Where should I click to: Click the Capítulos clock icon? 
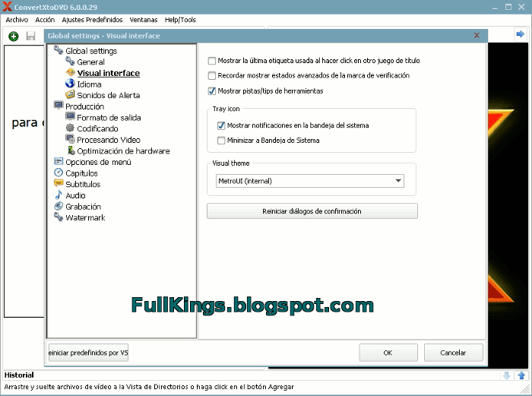coord(59,173)
